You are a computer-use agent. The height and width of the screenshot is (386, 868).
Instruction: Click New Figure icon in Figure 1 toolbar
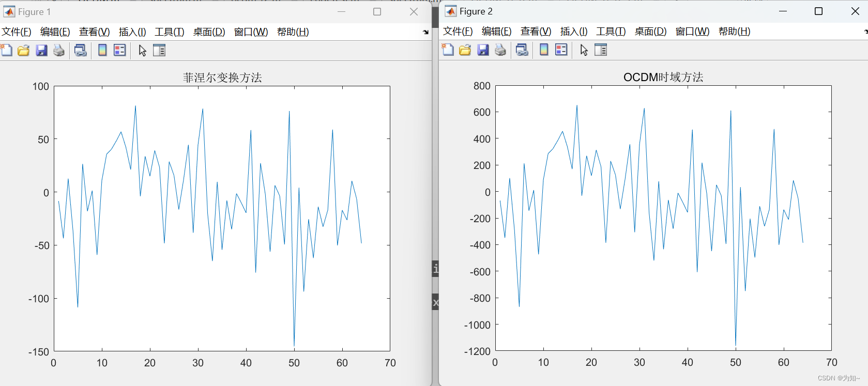pyautogui.click(x=6, y=50)
